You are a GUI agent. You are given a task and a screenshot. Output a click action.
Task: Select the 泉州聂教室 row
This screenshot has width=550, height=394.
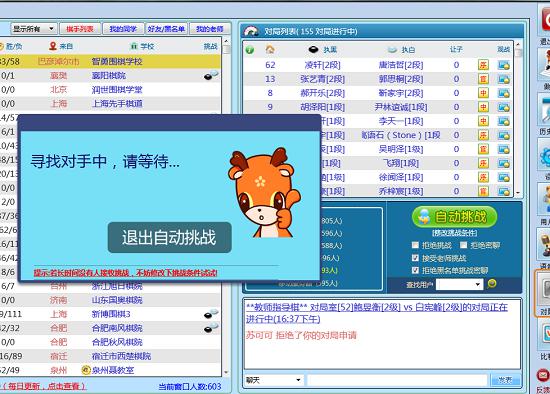pyautogui.click(x=110, y=370)
